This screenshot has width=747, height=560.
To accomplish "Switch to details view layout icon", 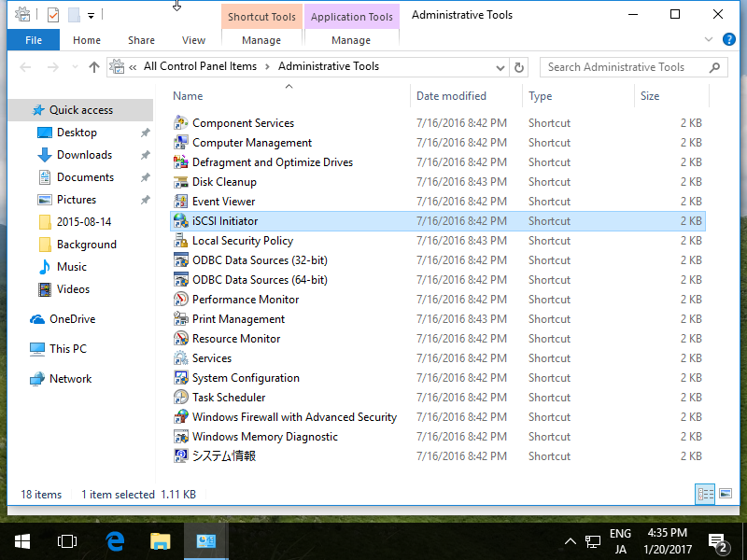I will coord(705,494).
